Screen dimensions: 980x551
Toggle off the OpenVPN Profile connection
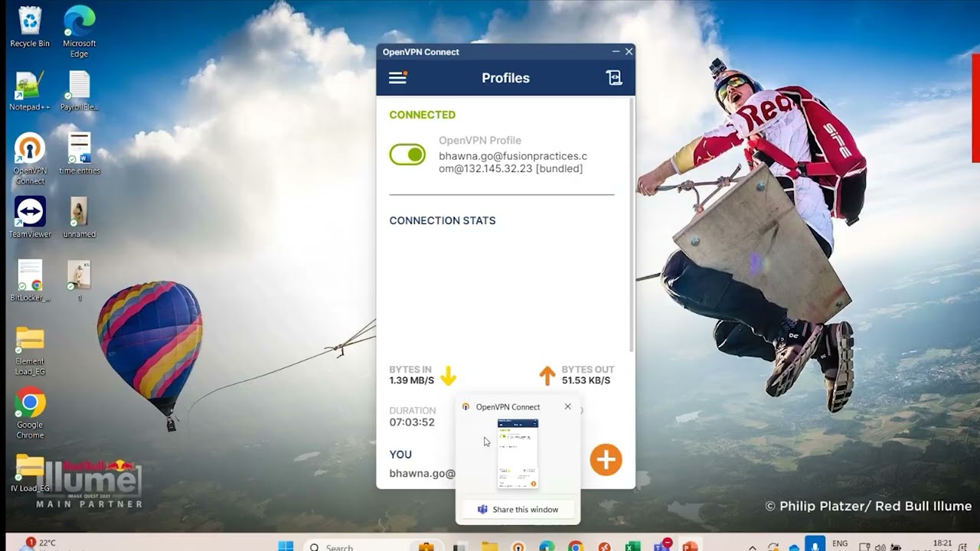(x=407, y=155)
